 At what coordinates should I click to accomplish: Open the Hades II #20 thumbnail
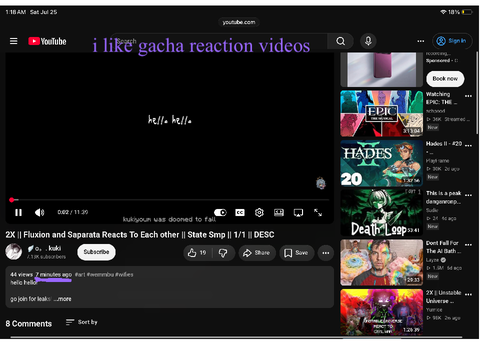coord(381,163)
